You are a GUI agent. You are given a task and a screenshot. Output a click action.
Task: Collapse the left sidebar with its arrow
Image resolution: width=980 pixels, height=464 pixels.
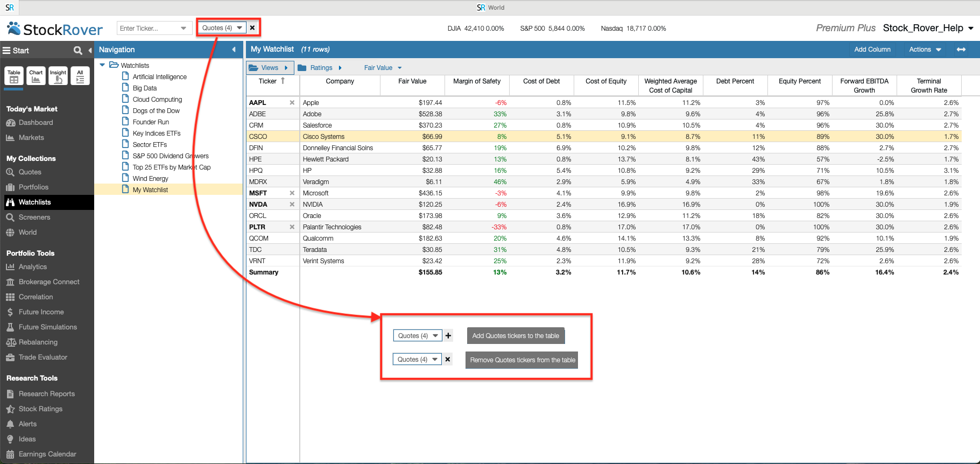point(90,51)
